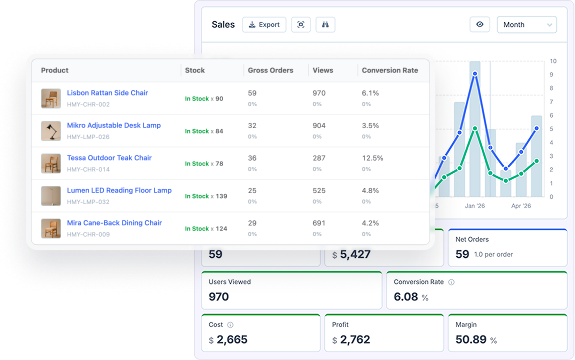Click the info icon beside Conversion Rate card
The image size is (575, 360).
(x=451, y=282)
